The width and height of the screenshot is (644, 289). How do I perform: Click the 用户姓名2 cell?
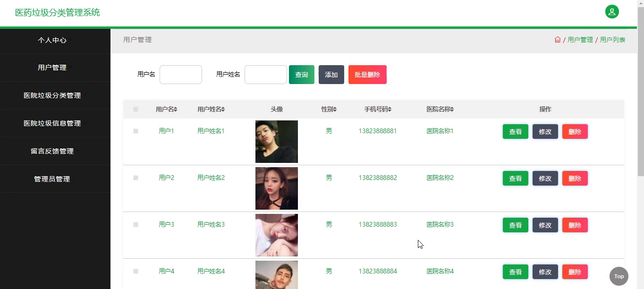(211, 178)
